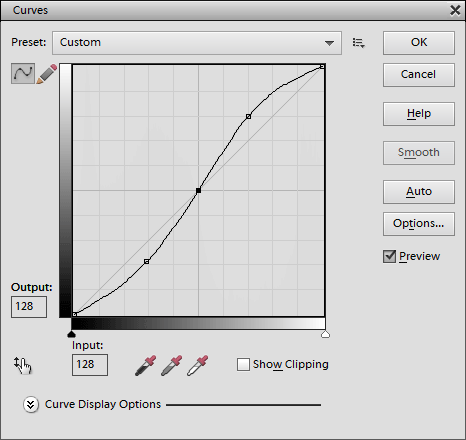
Task: Open the Preset Custom dropdown
Action: click(197, 43)
